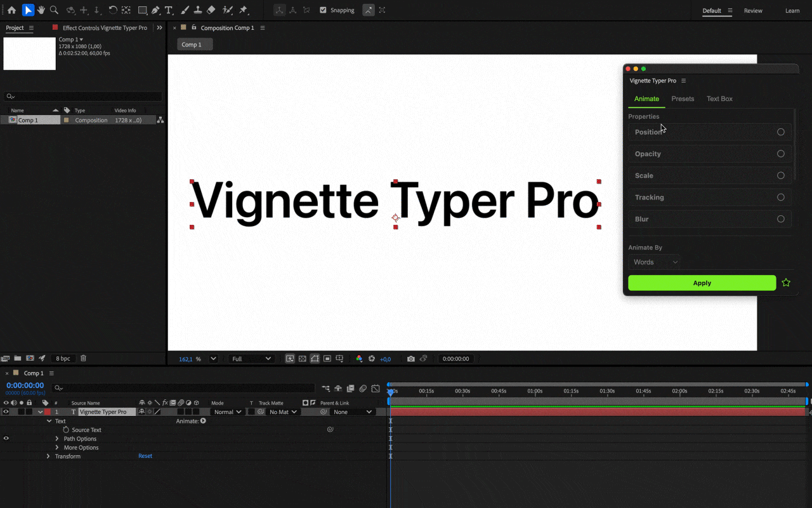Click the composition mini-flowchart icon
The image size is (812, 508).
coord(325,388)
